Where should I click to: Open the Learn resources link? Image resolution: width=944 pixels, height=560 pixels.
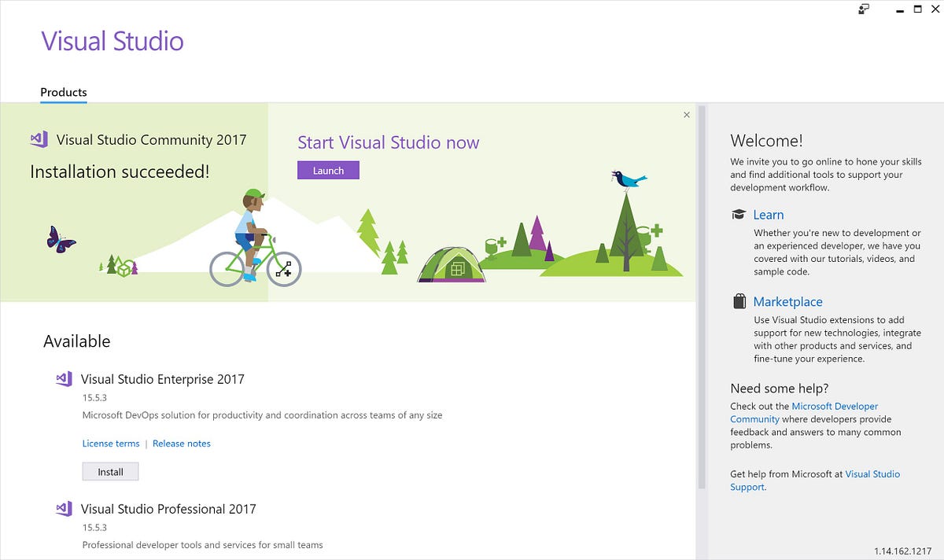[769, 214]
